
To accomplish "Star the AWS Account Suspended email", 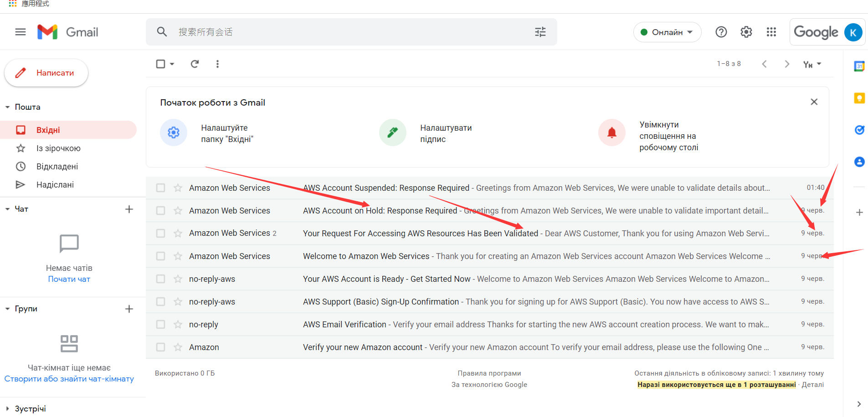I will point(178,188).
